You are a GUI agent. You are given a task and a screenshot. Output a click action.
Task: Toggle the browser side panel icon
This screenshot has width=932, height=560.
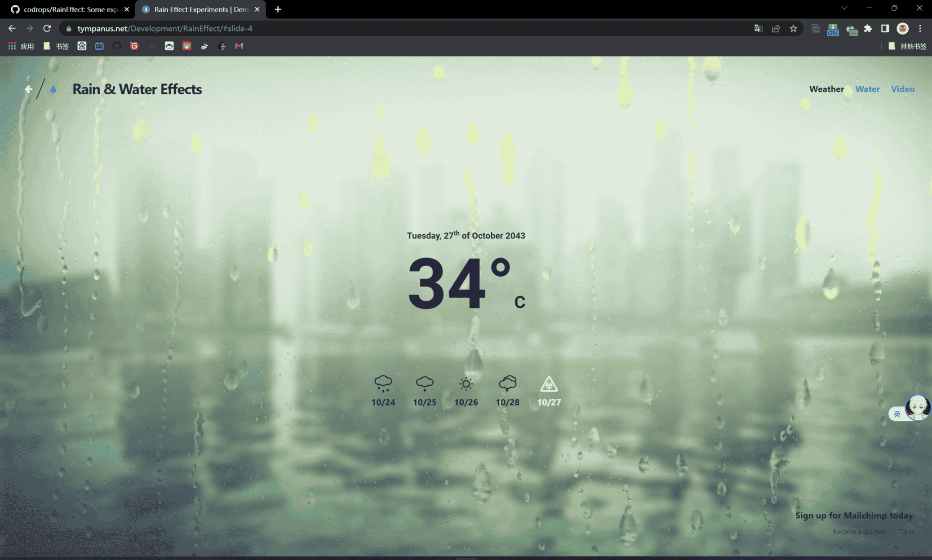[885, 28]
